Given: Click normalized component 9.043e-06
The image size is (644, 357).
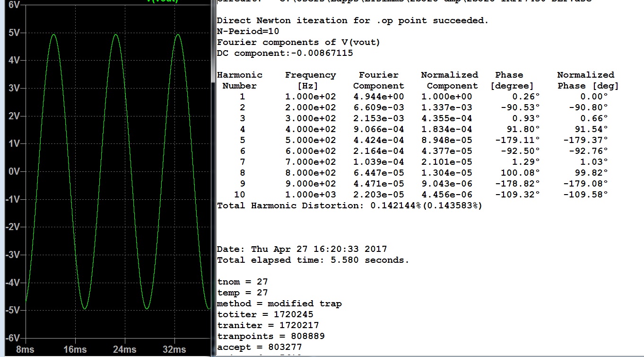Looking at the screenshot, I should (447, 184).
